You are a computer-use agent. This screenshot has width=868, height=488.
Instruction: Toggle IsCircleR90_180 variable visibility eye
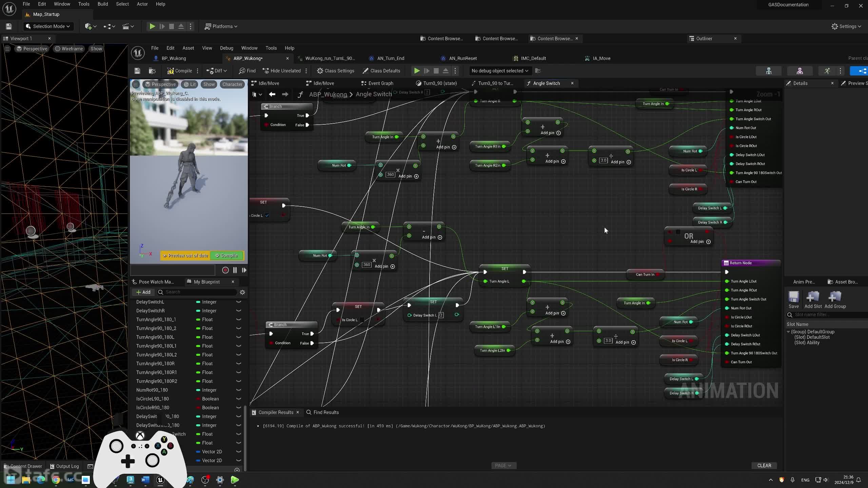click(238, 407)
